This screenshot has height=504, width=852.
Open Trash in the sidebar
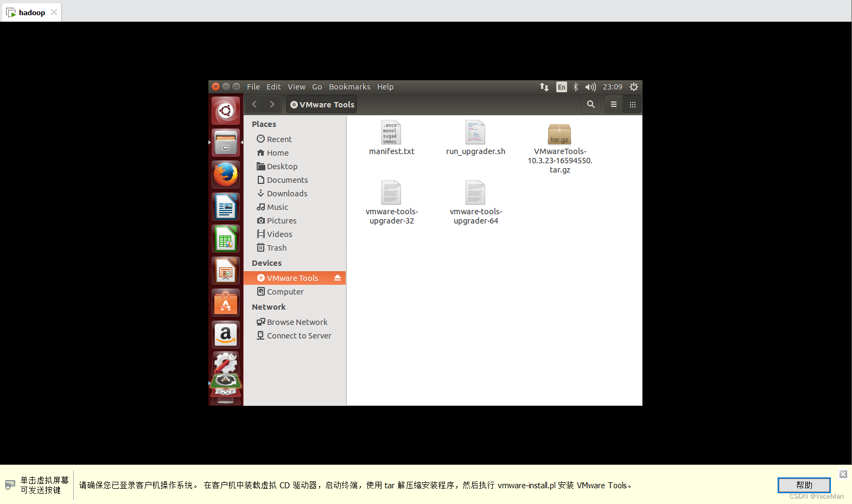(x=295, y=248)
